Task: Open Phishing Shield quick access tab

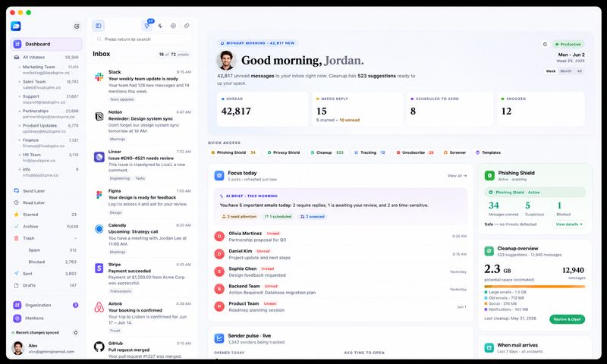Action: (234, 152)
